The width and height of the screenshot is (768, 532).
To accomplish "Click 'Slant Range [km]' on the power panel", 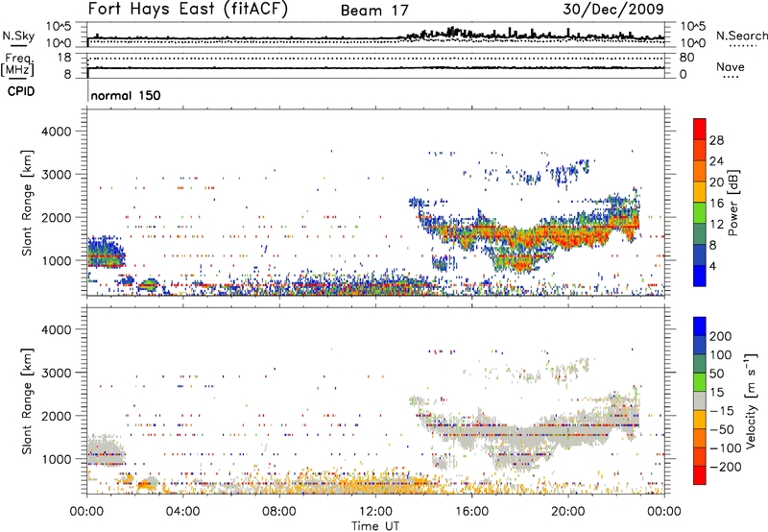I will pos(28,203).
